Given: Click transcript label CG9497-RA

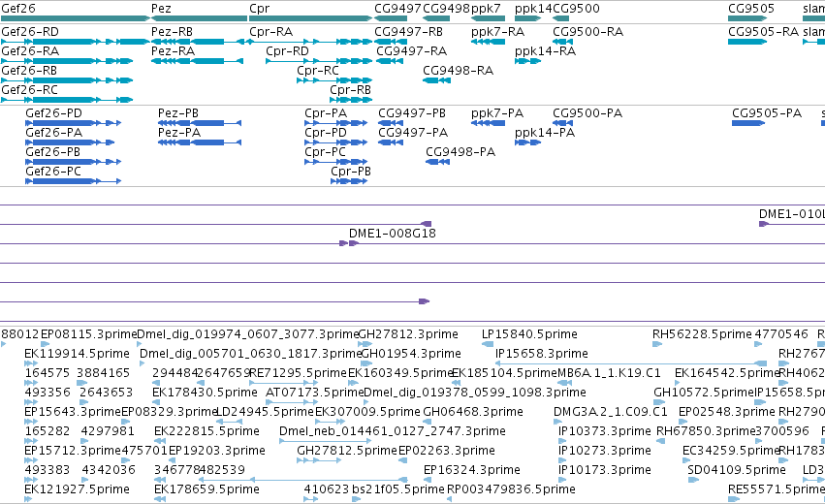Looking at the screenshot, I should [x=411, y=51].
